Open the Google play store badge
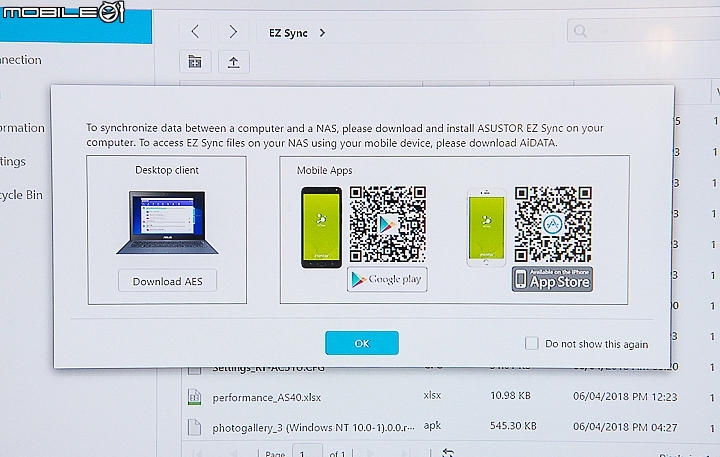Image resolution: width=720 pixels, height=457 pixels. pos(387,279)
